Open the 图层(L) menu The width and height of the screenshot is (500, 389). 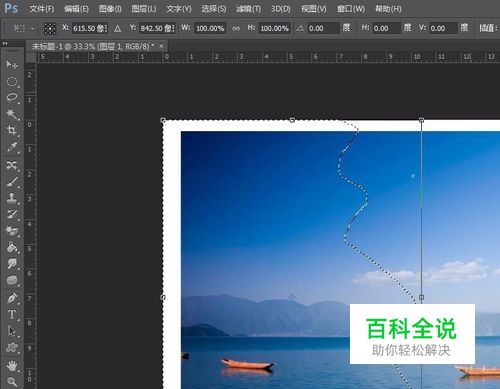click(x=144, y=9)
